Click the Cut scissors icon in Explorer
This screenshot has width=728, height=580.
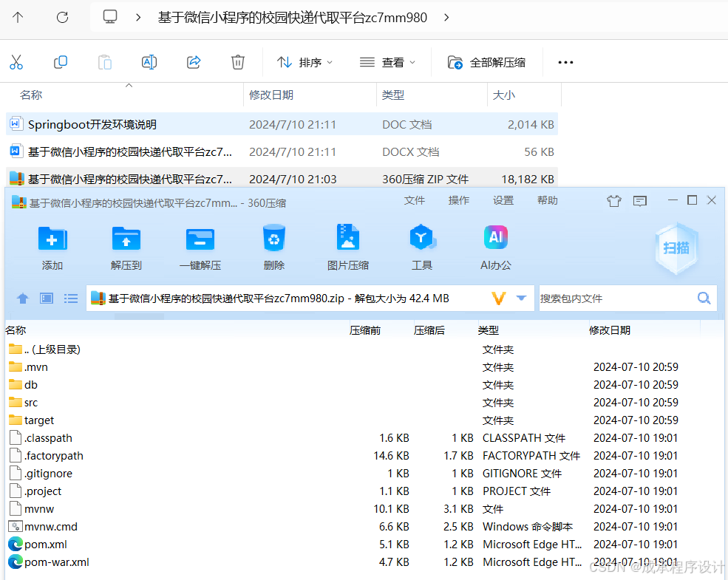coord(16,62)
